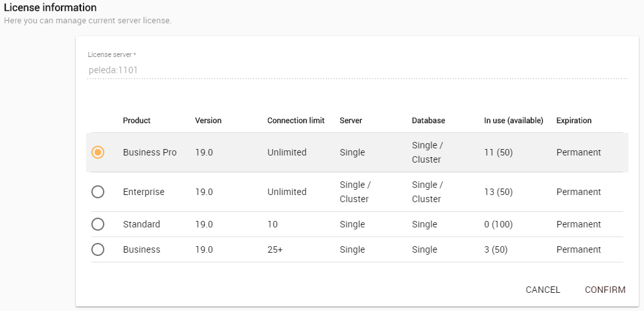This screenshot has height=311, width=644.
Task: Click the Expiration column header
Action: [x=573, y=121]
